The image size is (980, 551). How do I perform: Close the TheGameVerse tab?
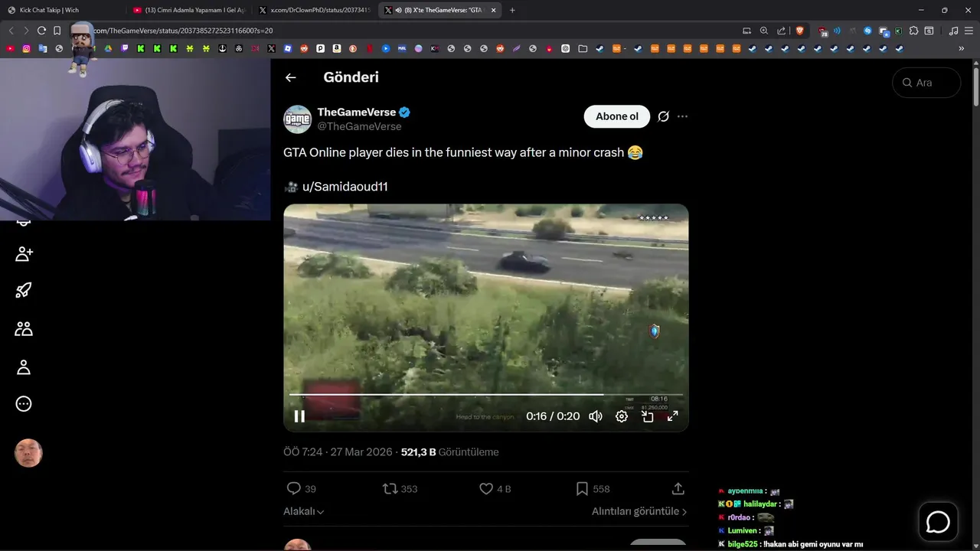[x=493, y=10]
